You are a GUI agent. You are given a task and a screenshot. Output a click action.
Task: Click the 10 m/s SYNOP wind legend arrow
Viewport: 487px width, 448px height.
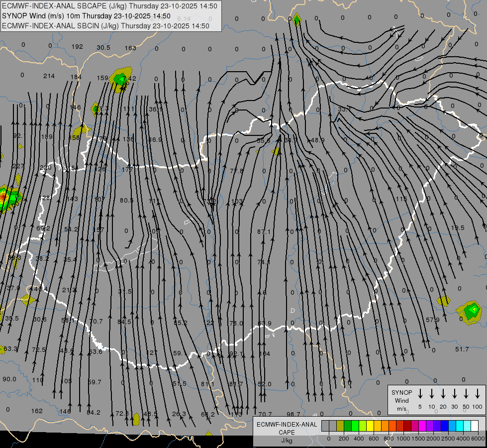[432, 394]
